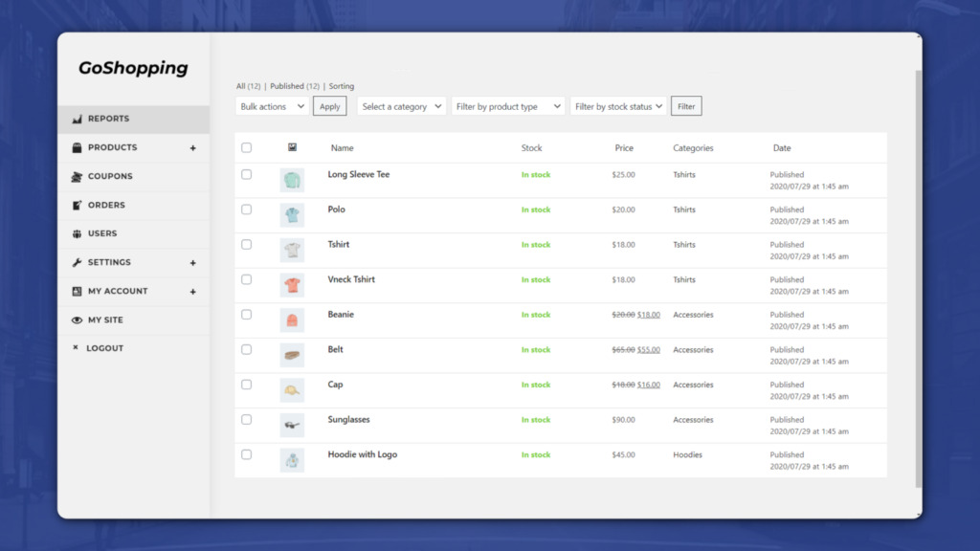
Task: Open the Bulk actions dropdown
Action: tap(272, 106)
